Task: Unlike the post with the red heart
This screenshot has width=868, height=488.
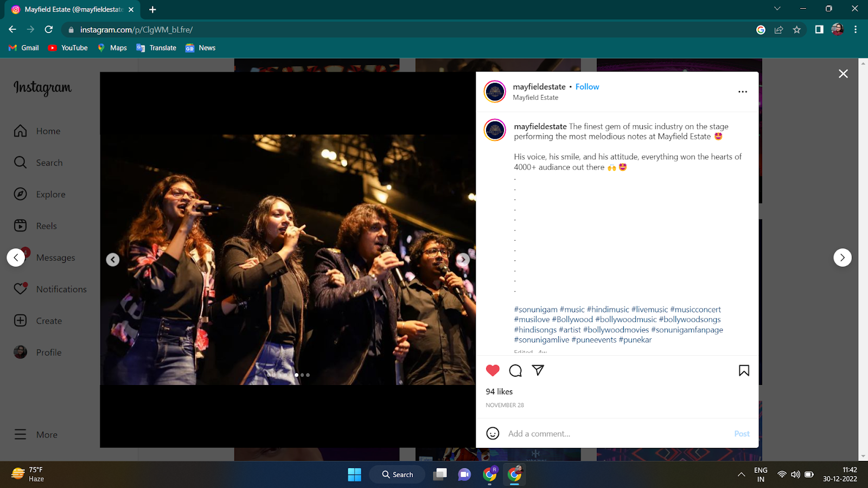Action: click(493, 370)
